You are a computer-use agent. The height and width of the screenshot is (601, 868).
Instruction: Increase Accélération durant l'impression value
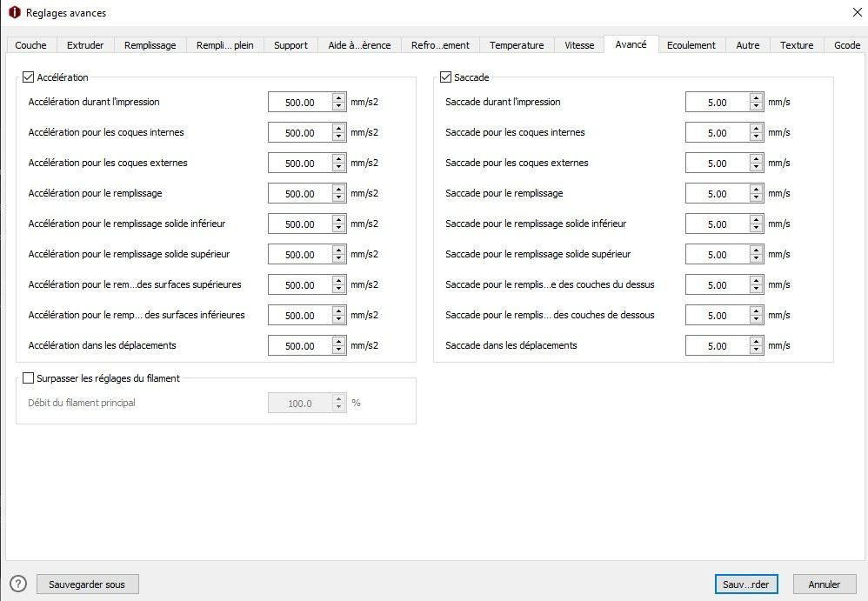pyautogui.click(x=339, y=97)
